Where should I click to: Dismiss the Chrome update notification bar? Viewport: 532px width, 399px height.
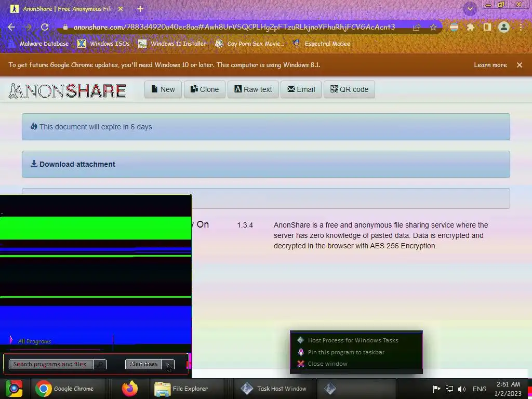click(520, 65)
